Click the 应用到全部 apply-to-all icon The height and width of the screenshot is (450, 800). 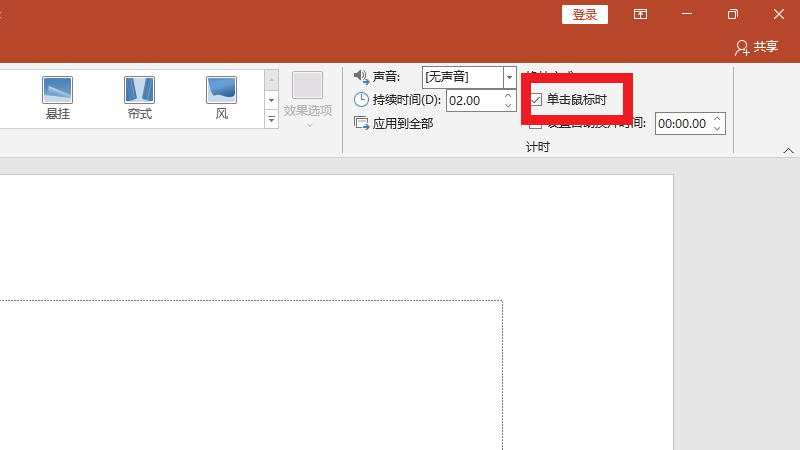pyautogui.click(x=362, y=123)
